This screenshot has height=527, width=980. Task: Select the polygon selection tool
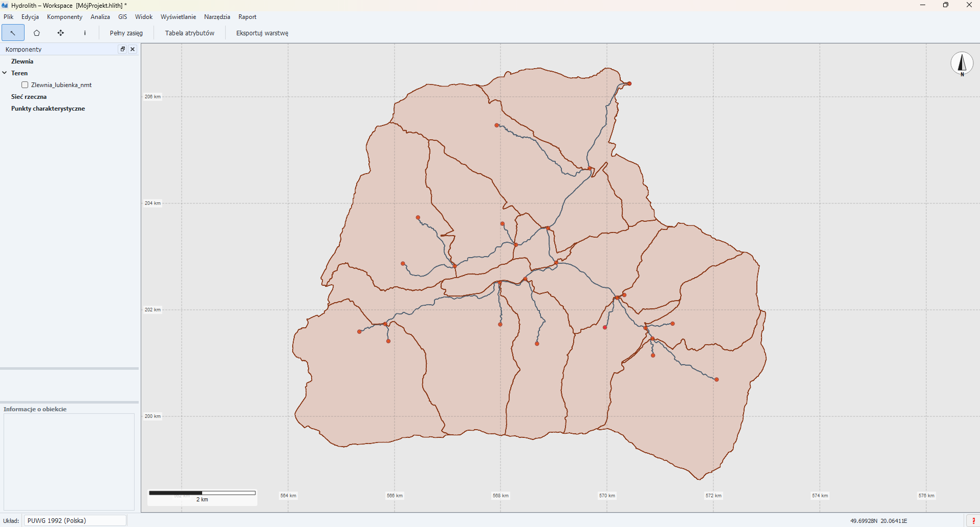coord(37,33)
